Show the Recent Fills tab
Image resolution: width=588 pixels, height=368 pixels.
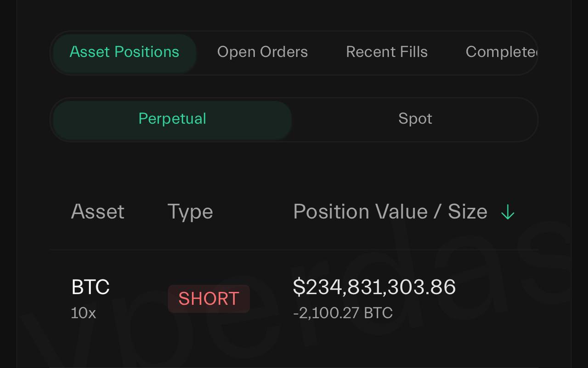point(386,52)
